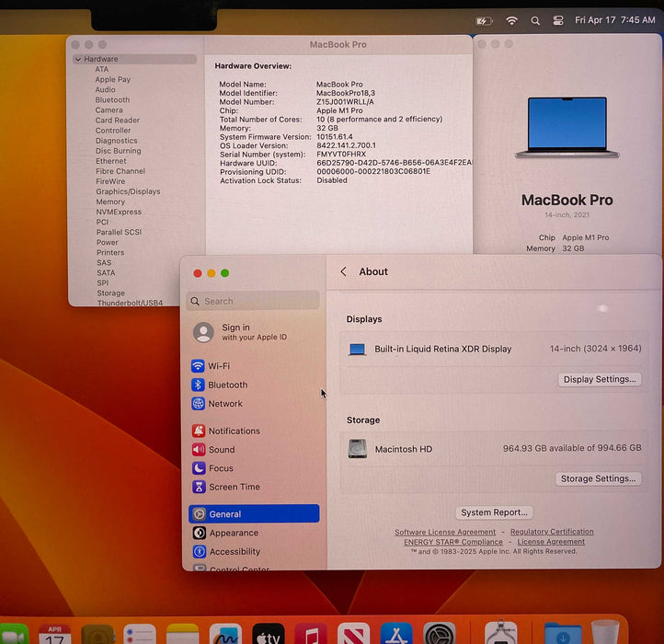The height and width of the screenshot is (644, 664).
Task: Open Bluetooth in the Settings sidebar
Action: (x=253, y=385)
